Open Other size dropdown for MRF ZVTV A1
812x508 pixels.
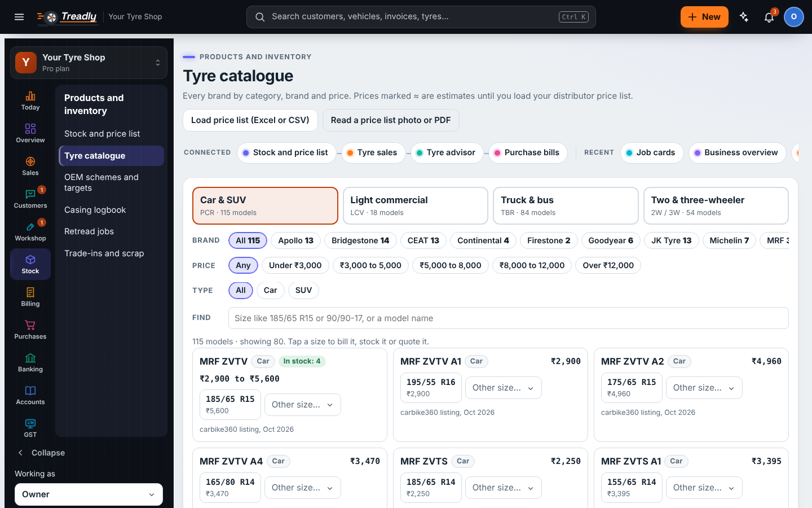(504, 388)
